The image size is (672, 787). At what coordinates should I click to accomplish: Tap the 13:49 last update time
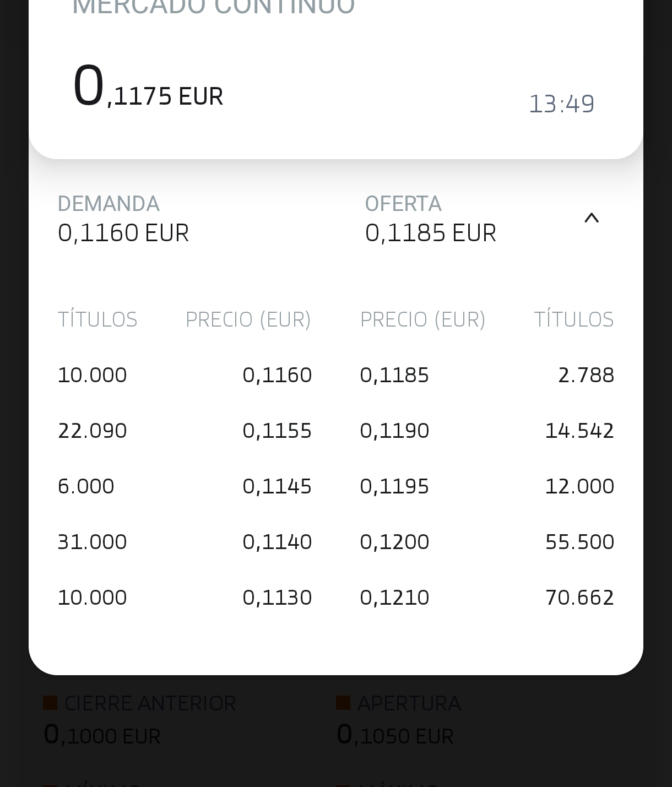[x=561, y=104]
